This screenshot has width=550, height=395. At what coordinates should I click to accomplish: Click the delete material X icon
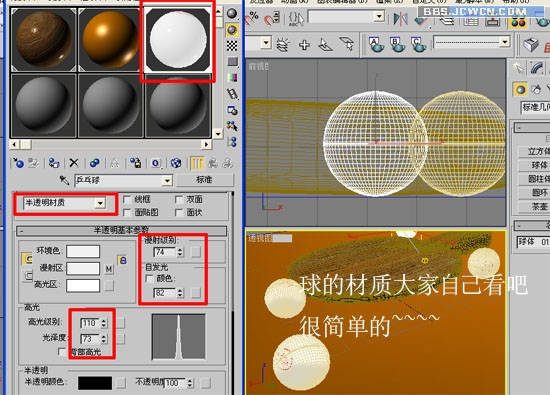point(74,163)
